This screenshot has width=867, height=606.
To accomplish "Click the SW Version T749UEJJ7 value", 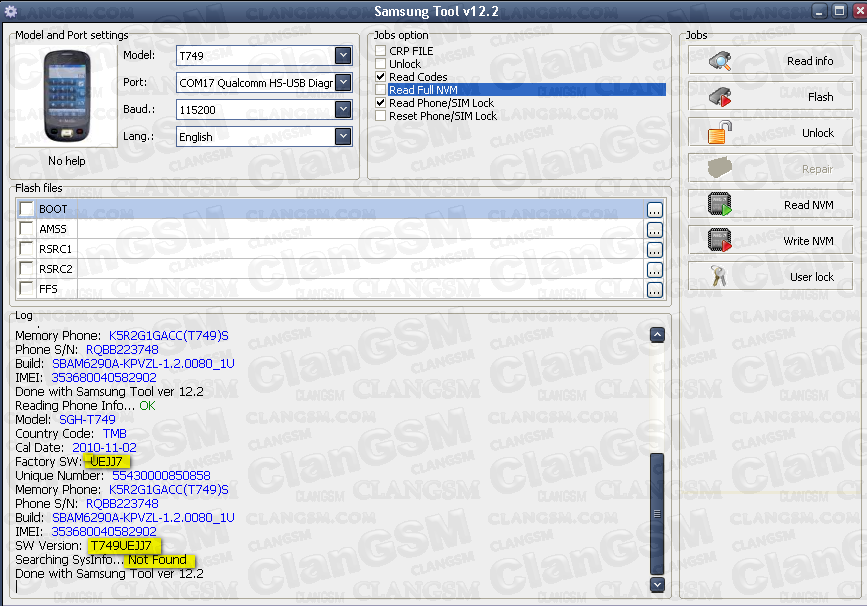I will [121, 546].
